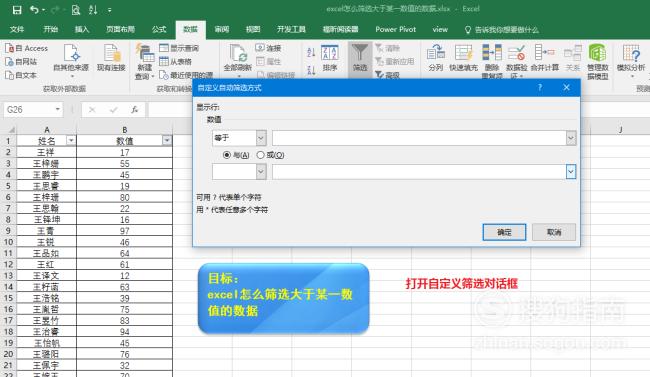
Task: Select column B header
Action: [124, 129]
